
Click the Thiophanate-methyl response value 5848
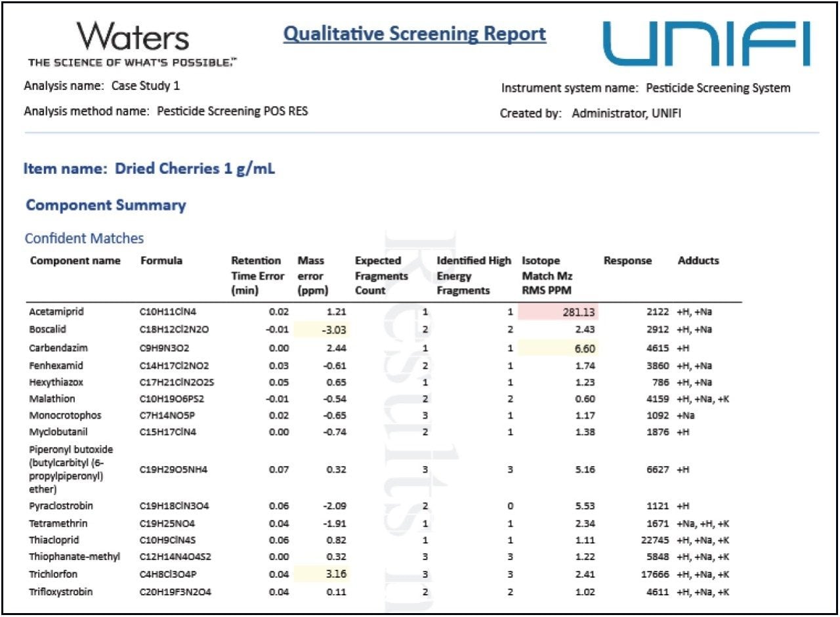[658, 557]
